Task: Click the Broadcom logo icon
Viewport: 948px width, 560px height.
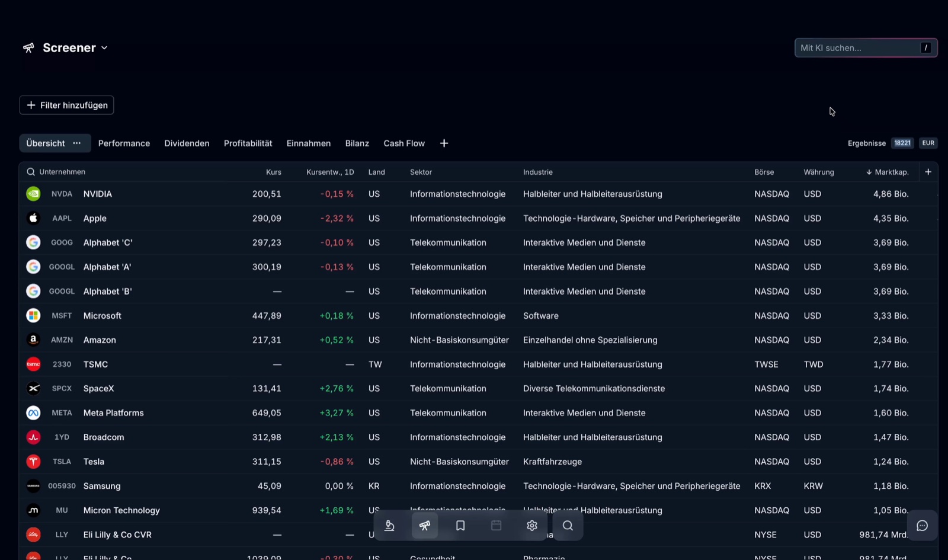Action: 34,437
